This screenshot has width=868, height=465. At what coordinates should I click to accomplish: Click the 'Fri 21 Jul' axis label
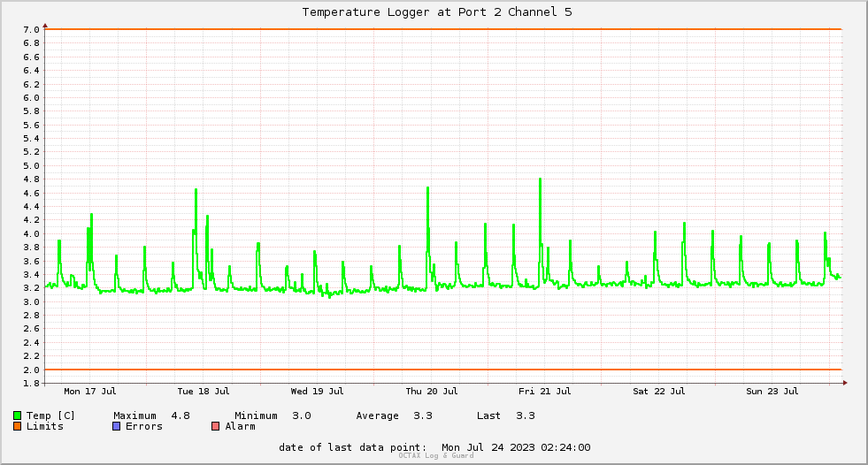pos(545,392)
